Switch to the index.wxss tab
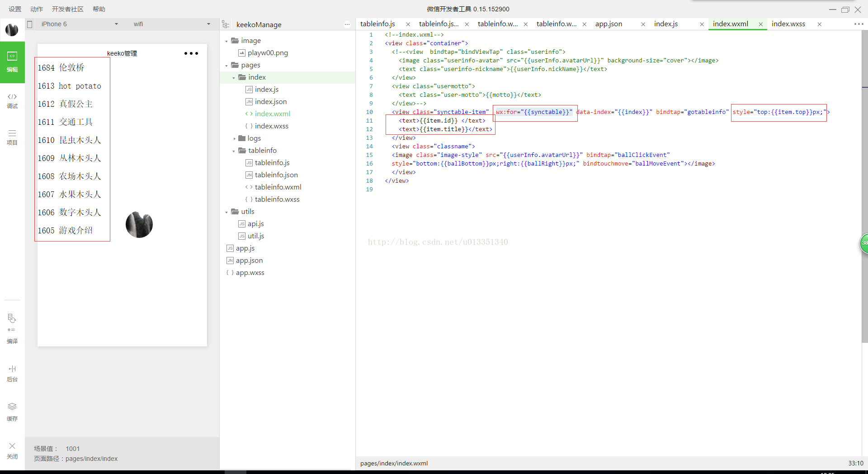 (788, 24)
